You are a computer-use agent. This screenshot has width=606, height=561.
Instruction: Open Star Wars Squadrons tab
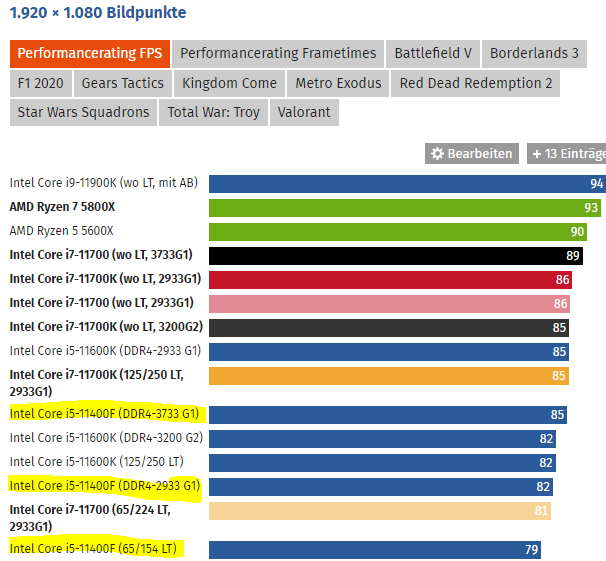(x=83, y=112)
